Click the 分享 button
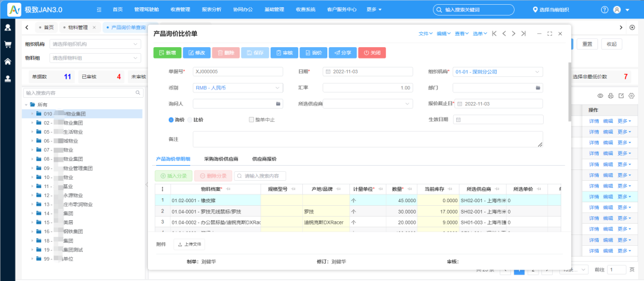This screenshot has width=644, height=281. pyautogui.click(x=342, y=53)
